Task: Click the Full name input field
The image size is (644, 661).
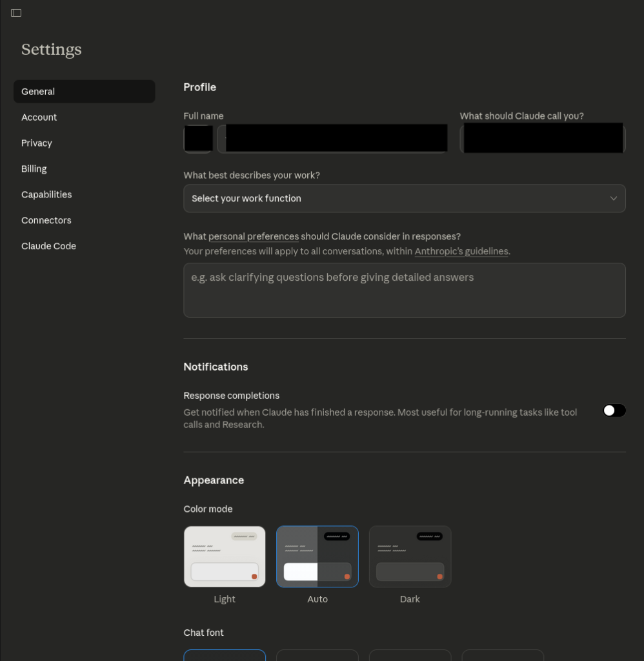Action: 332,139
